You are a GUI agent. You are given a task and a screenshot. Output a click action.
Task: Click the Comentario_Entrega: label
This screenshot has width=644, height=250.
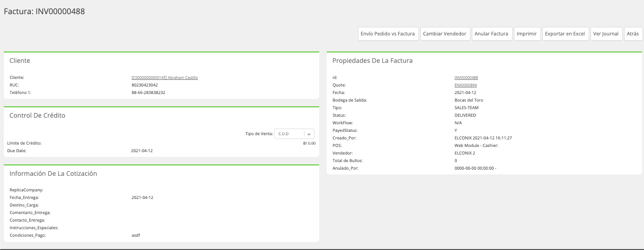30,213
